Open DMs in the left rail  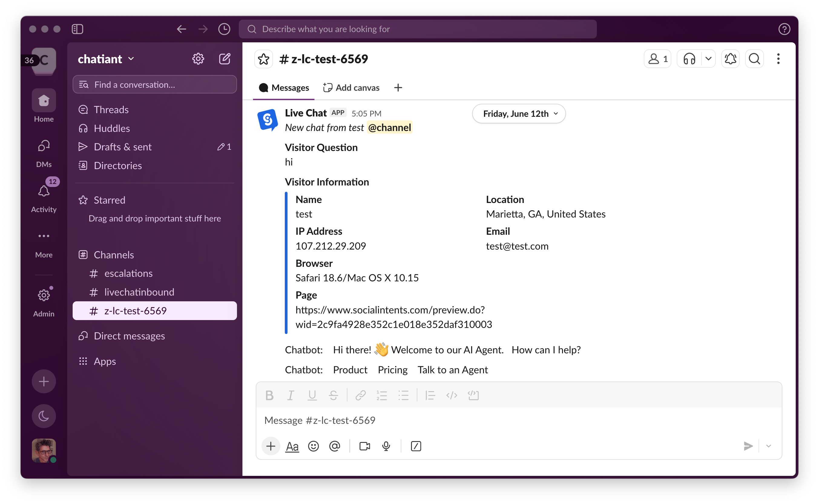pos(44,153)
